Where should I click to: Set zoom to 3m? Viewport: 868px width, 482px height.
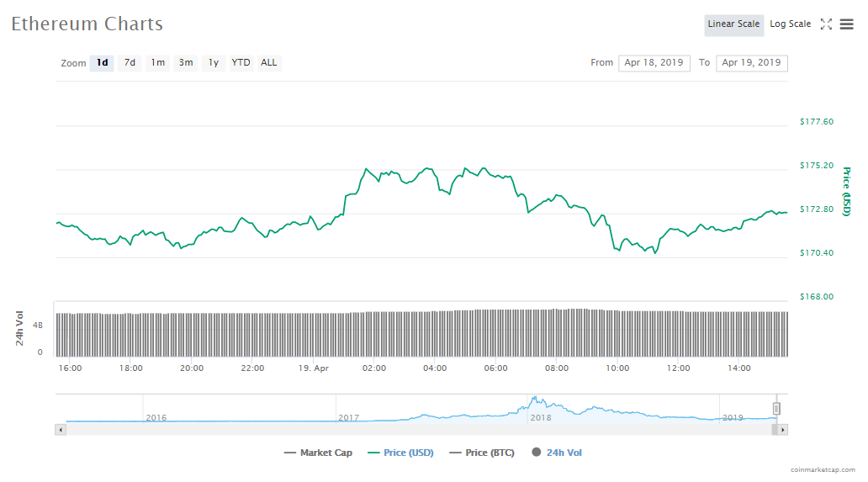(186, 63)
